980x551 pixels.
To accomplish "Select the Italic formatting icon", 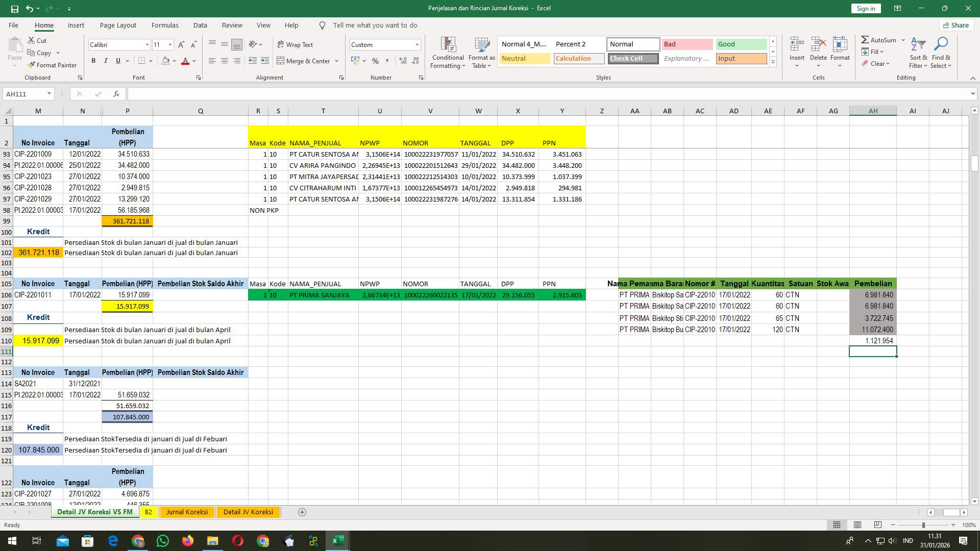I will click(x=106, y=61).
